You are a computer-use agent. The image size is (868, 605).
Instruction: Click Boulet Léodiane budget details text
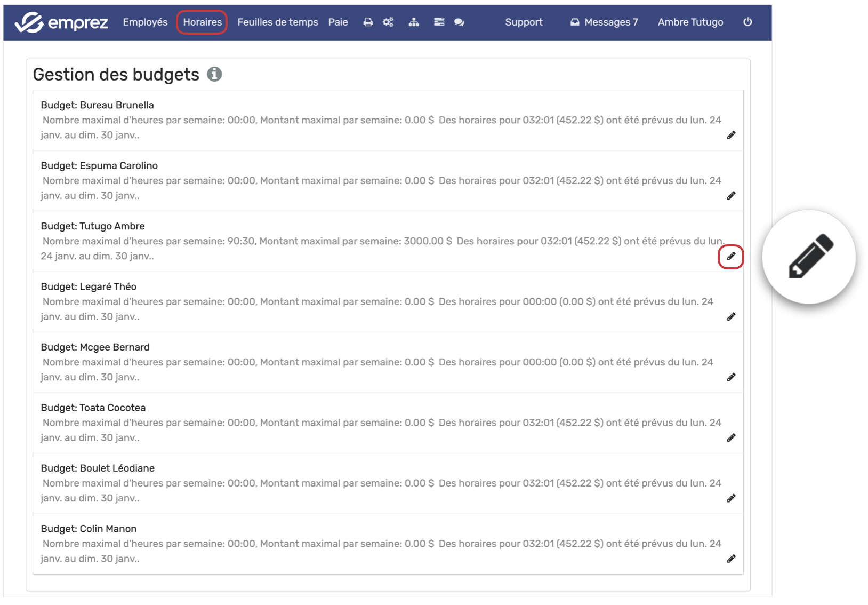(381, 491)
